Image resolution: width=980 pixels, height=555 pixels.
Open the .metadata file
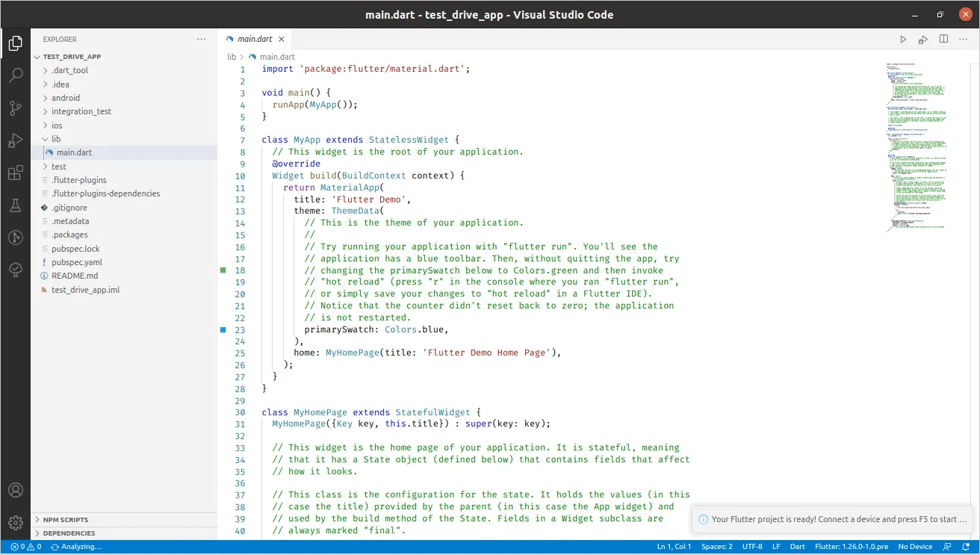click(x=123, y=221)
